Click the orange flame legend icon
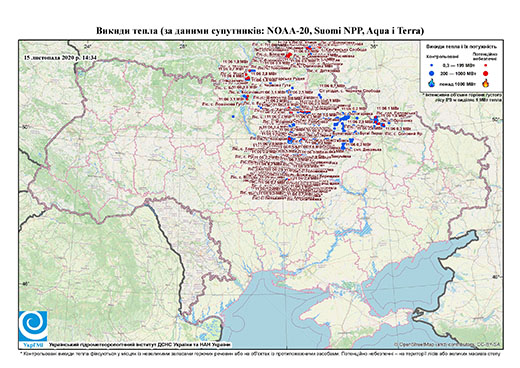This screenshot has width=520, height=368. 486,83
